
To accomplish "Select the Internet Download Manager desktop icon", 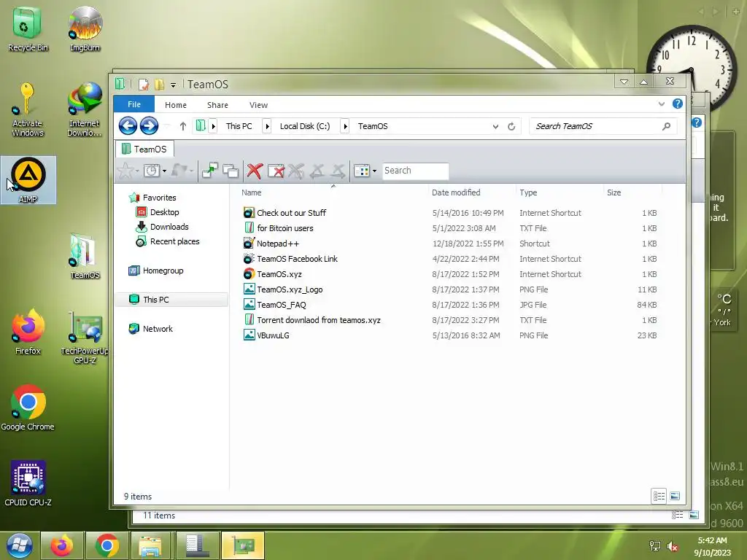I will point(85,109).
